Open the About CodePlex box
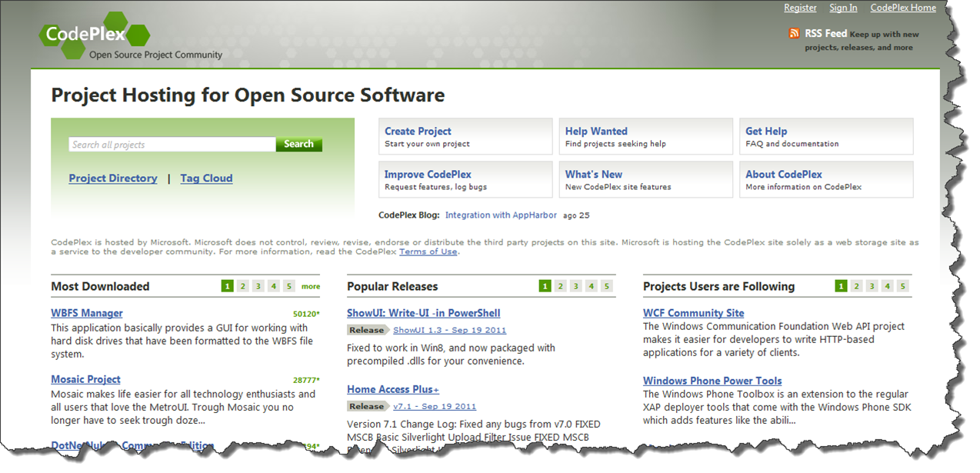 [826, 179]
